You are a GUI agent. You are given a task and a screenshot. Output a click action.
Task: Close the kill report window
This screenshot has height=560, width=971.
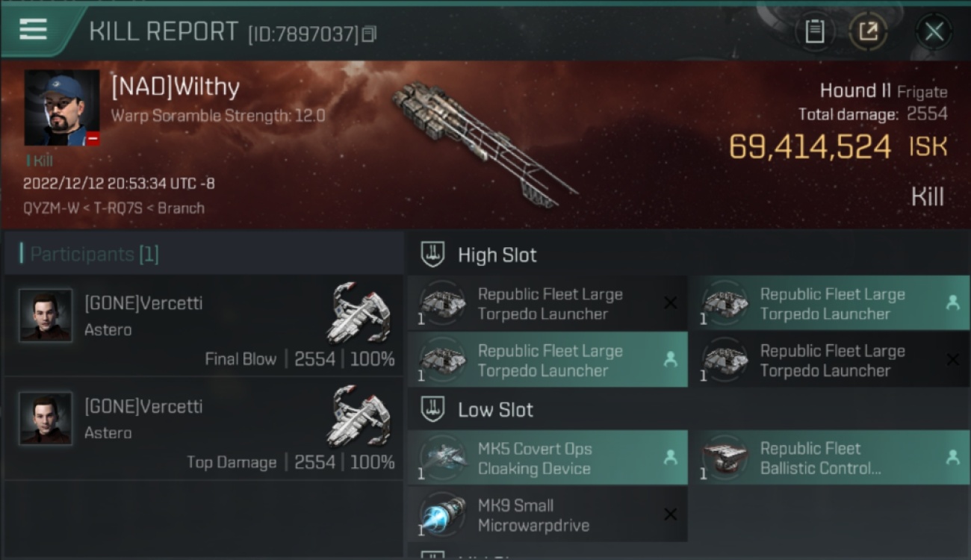click(x=934, y=32)
